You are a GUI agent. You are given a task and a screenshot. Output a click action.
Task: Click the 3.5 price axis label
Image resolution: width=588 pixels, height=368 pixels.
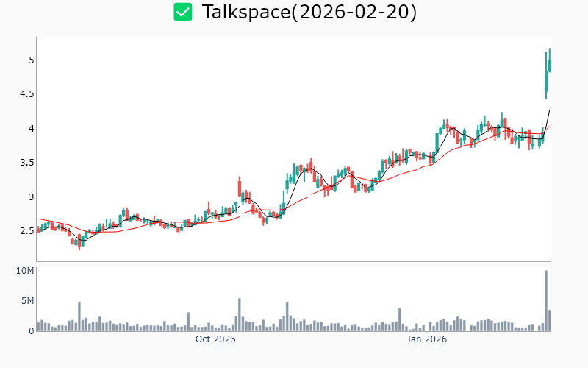point(26,163)
